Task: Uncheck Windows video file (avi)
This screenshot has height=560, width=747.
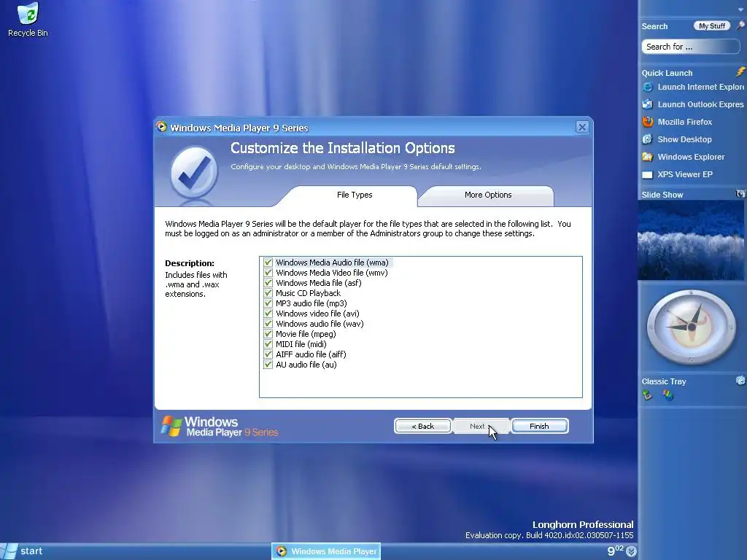Action: click(268, 314)
